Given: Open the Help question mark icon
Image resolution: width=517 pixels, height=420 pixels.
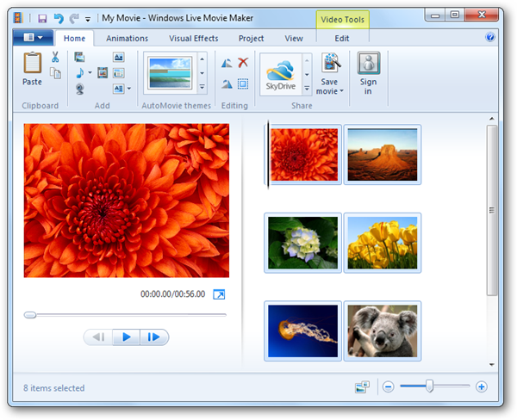Looking at the screenshot, I should click(490, 38).
